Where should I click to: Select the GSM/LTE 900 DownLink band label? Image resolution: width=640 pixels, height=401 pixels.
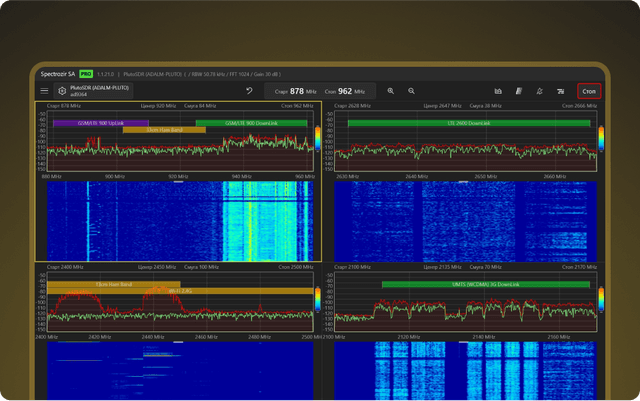pyautogui.click(x=252, y=123)
